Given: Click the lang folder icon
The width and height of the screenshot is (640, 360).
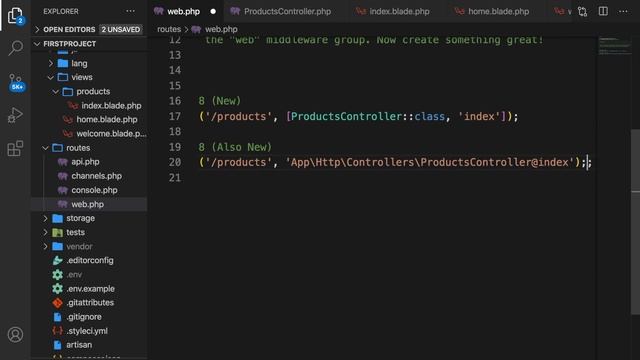Looking at the screenshot, I should click(63, 63).
